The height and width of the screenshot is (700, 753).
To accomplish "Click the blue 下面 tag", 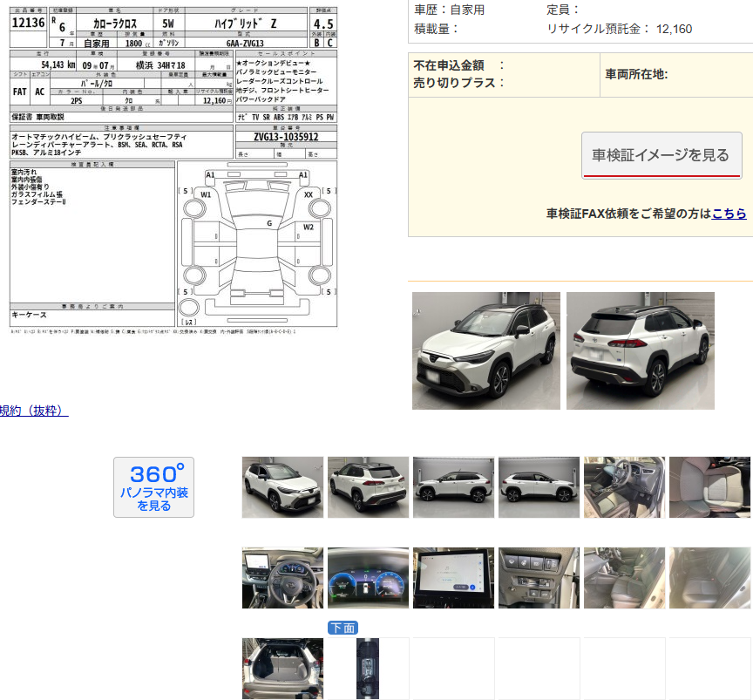I will [x=343, y=628].
